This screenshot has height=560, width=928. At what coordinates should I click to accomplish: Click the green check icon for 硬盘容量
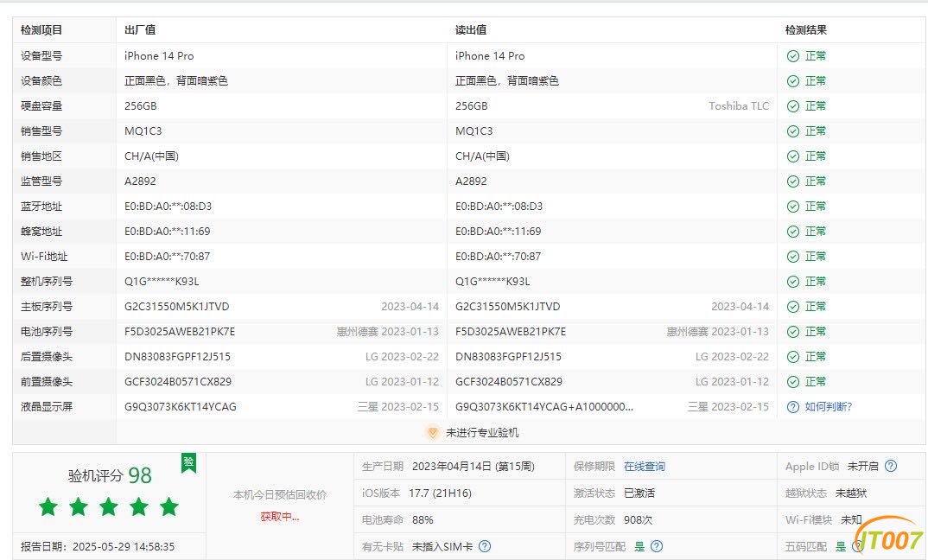pos(793,106)
